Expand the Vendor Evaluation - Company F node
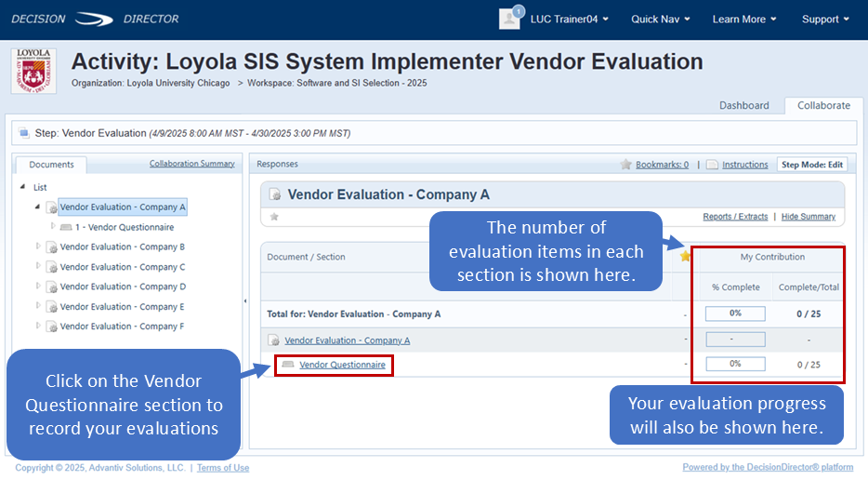 pyautogui.click(x=38, y=326)
